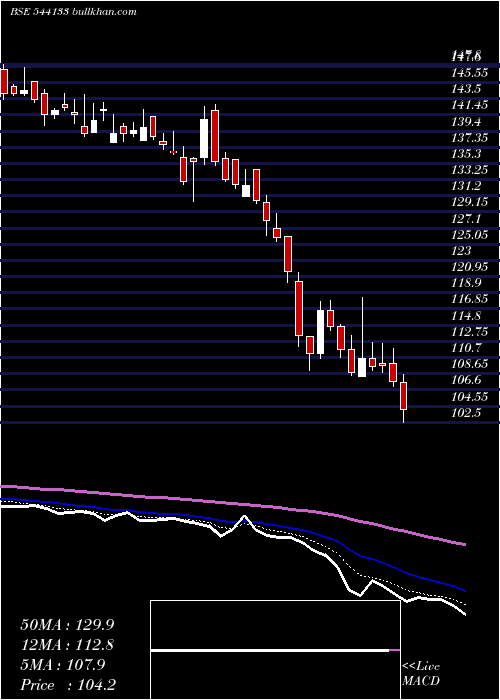Click the 135.3 price axis label
Viewport: 500px width, 700px height.
pyautogui.click(x=466, y=153)
